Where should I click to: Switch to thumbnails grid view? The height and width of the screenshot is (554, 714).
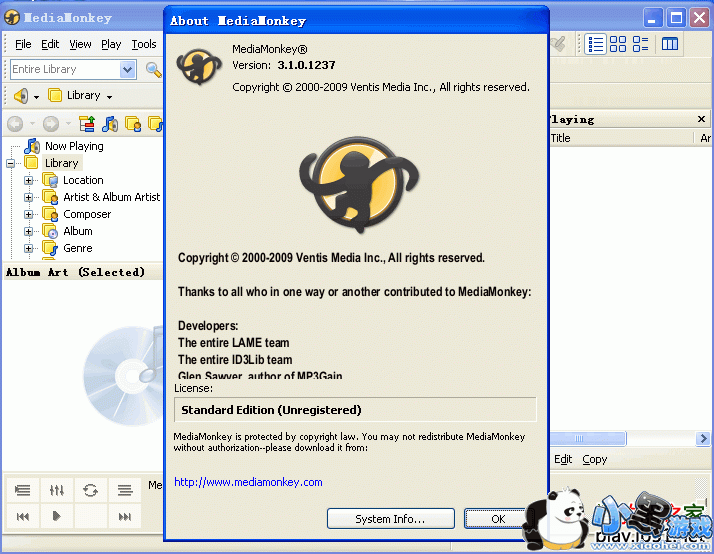pos(618,44)
